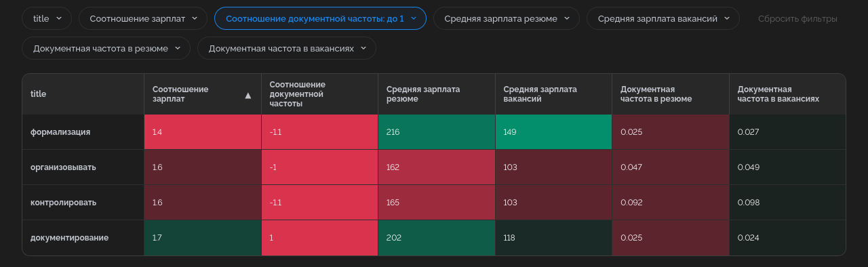Click resume salary cell "202"

437,238
